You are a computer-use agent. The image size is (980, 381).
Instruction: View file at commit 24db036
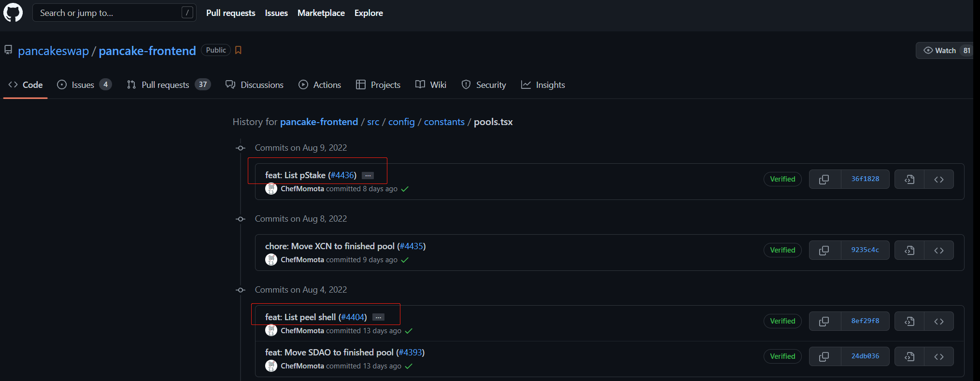point(909,356)
